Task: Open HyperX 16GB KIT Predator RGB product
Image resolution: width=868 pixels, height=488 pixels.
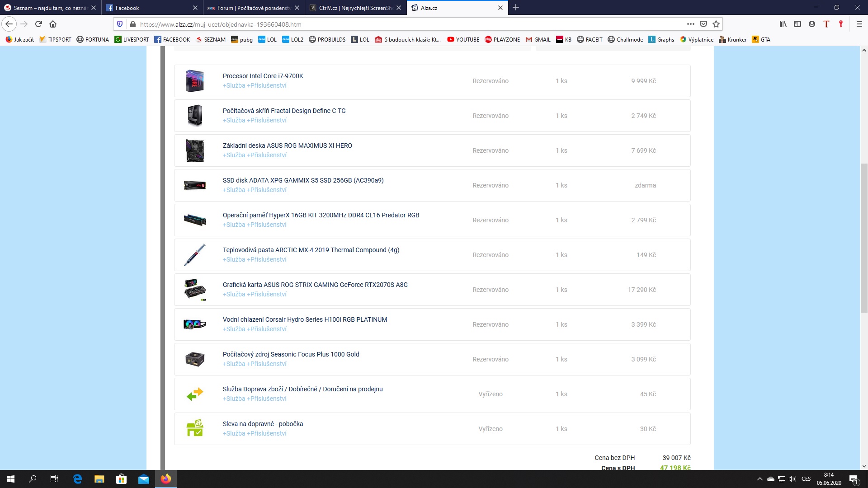Action: pos(321,215)
